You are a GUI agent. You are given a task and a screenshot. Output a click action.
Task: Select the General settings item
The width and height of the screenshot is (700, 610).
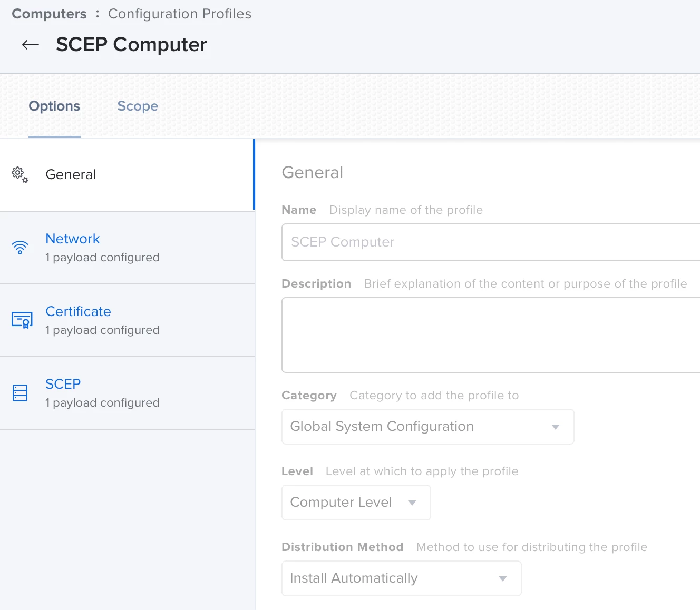(127, 175)
